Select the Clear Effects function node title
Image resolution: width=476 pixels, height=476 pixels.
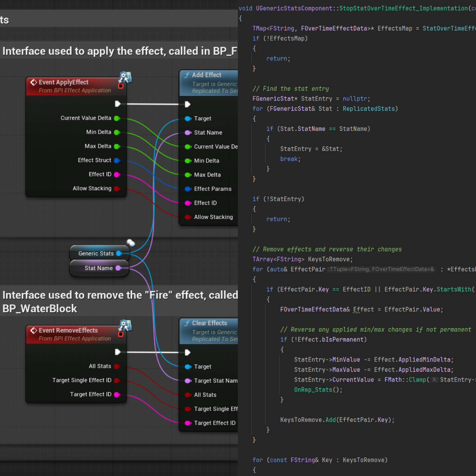click(x=209, y=323)
